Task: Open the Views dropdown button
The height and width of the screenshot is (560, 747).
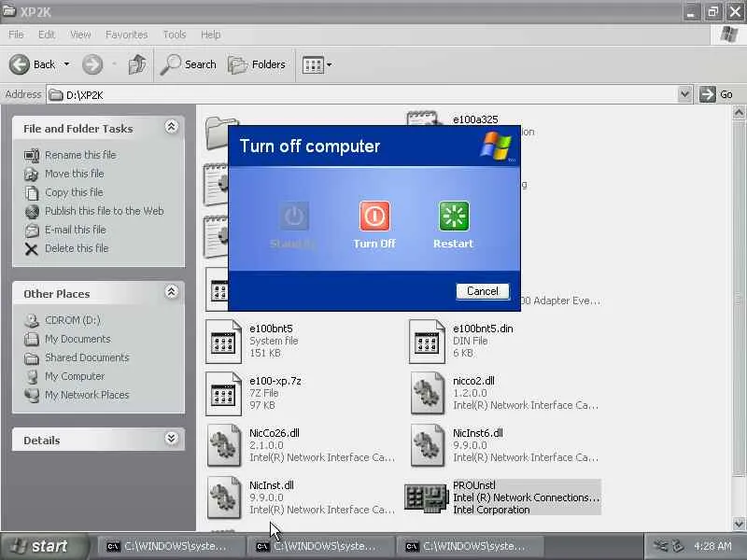Action: (317, 64)
